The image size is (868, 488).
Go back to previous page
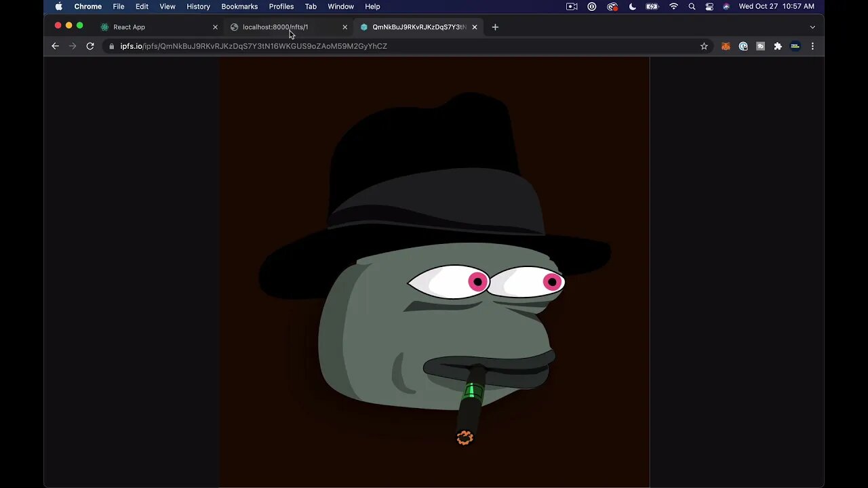point(56,46)
